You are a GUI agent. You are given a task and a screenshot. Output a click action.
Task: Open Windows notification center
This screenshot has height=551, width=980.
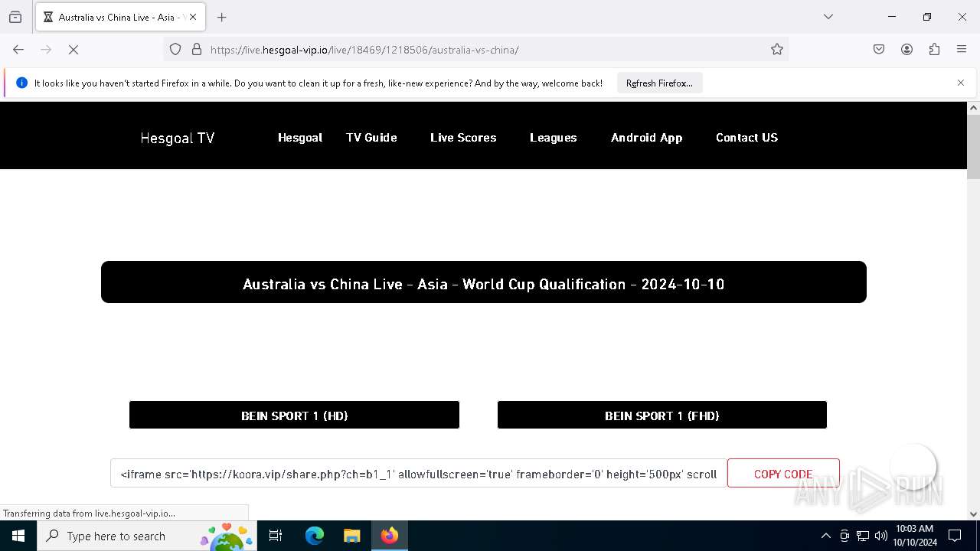pos(955,536)
